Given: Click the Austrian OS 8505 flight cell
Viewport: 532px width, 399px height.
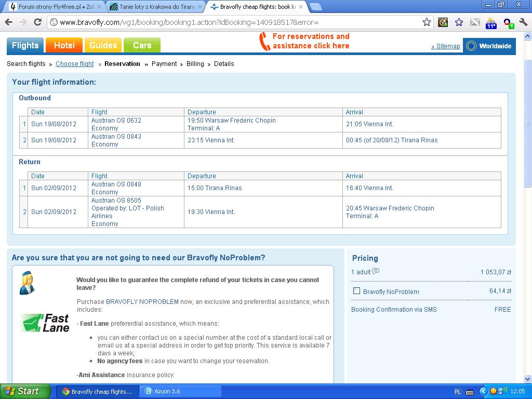Looking at the screenshot, I should [x=136, y=212].
